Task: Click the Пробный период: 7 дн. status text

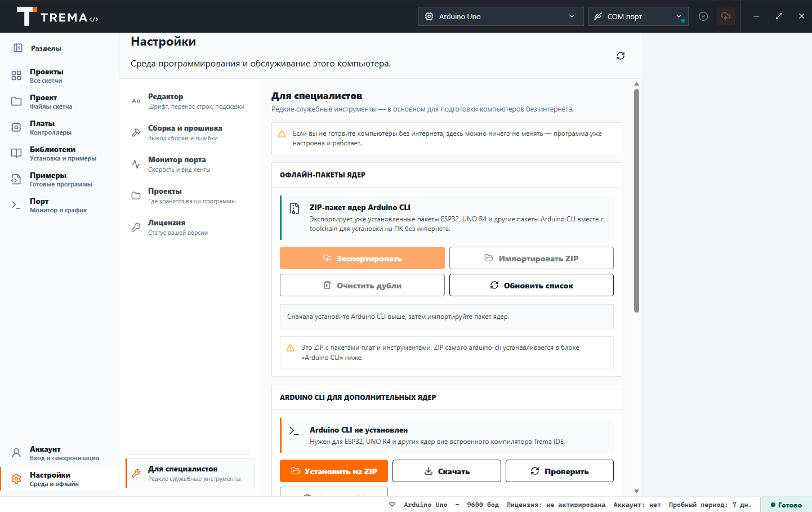Action: click(x=710, y=505)
